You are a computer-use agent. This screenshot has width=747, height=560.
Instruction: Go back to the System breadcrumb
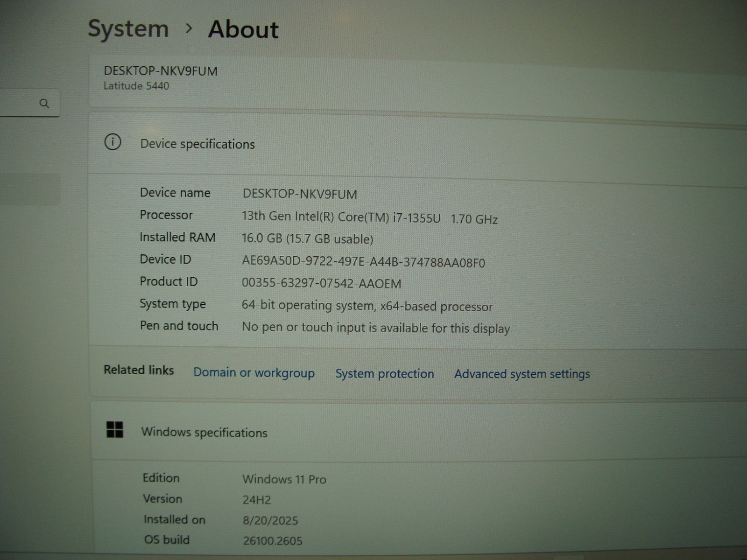pyautogui.click(x=128, y=29)
